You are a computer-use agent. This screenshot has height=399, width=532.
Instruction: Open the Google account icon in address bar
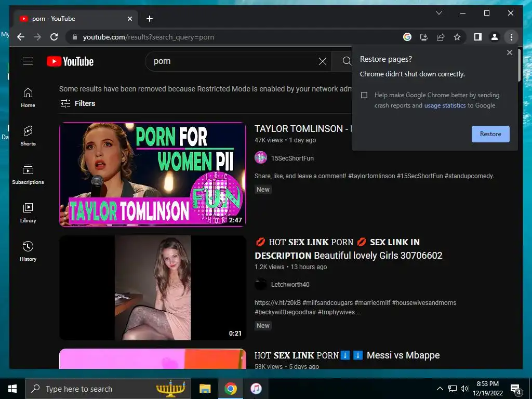(x=407, y=37)
